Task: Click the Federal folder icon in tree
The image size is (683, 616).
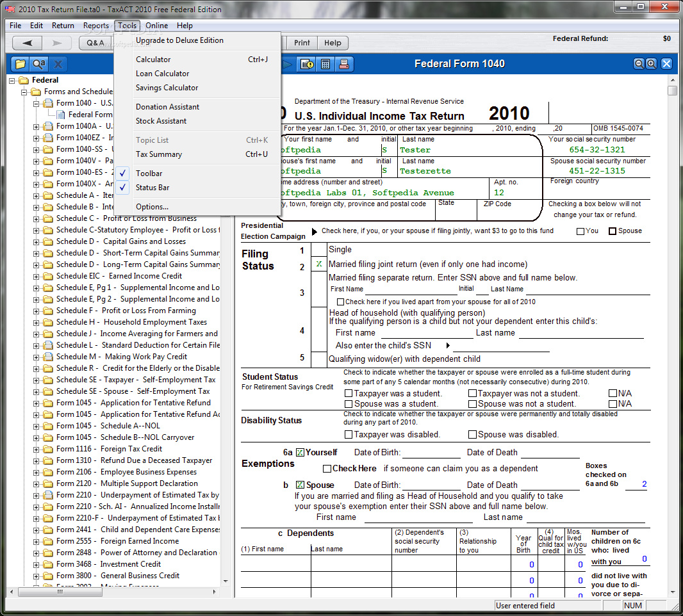Action: tap(24, 80)
